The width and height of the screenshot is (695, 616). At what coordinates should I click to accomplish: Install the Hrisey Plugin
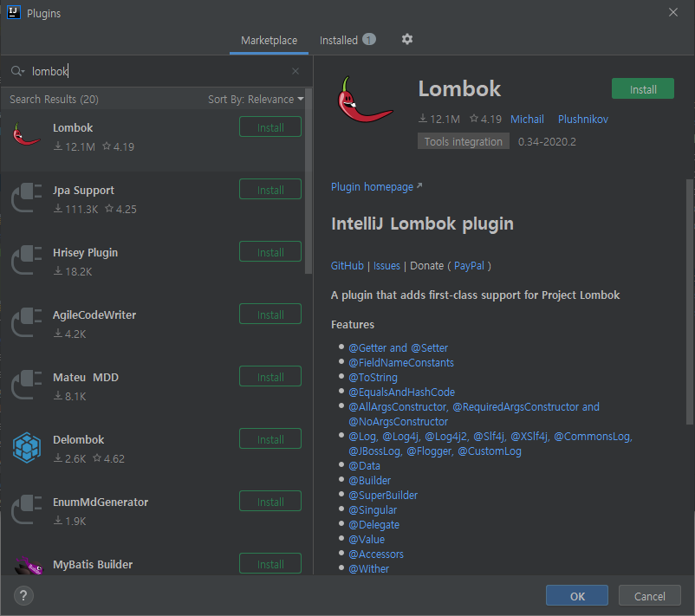click(270, 252)
